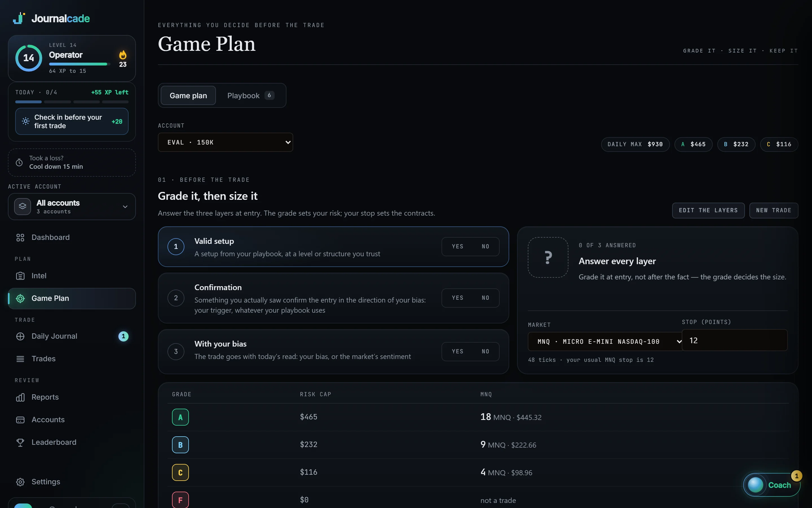Click the grade A badge in table
Viewport: 812px width, 508px height.
point(180,417)
